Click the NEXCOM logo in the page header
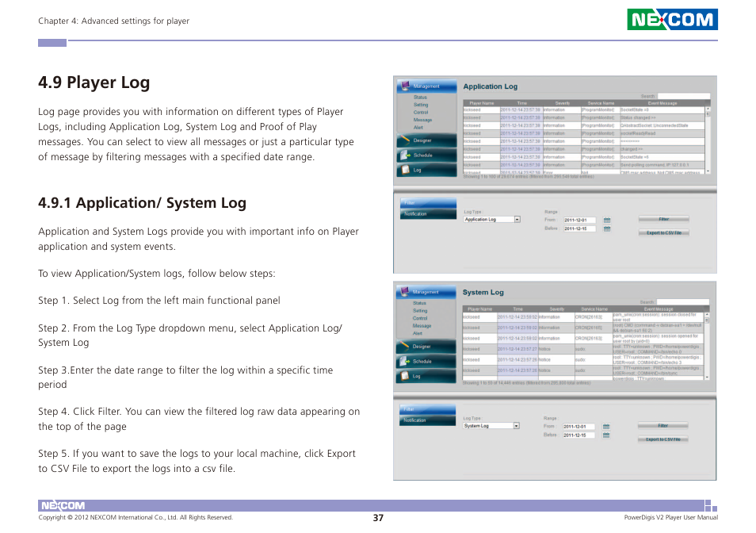 [672, 19]
